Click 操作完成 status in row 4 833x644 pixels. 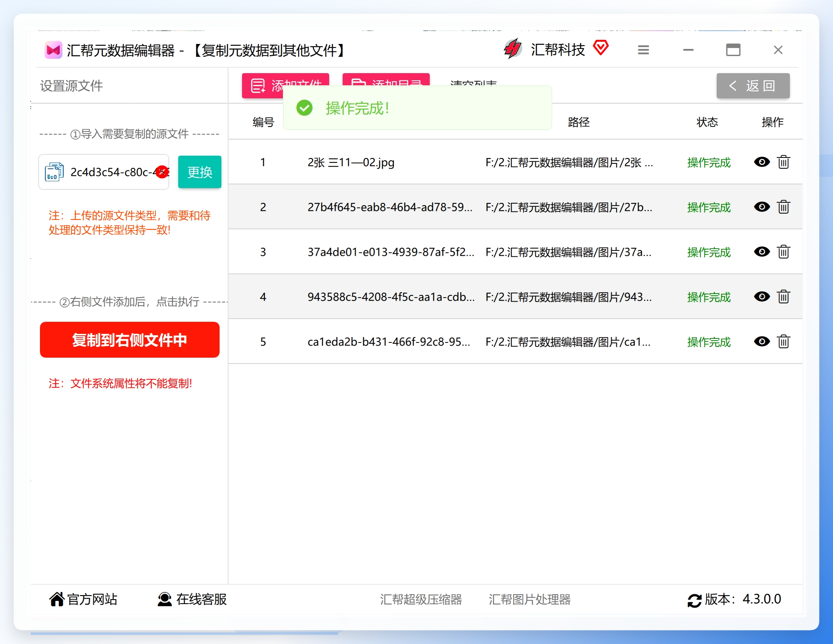(x=709, y=297)
